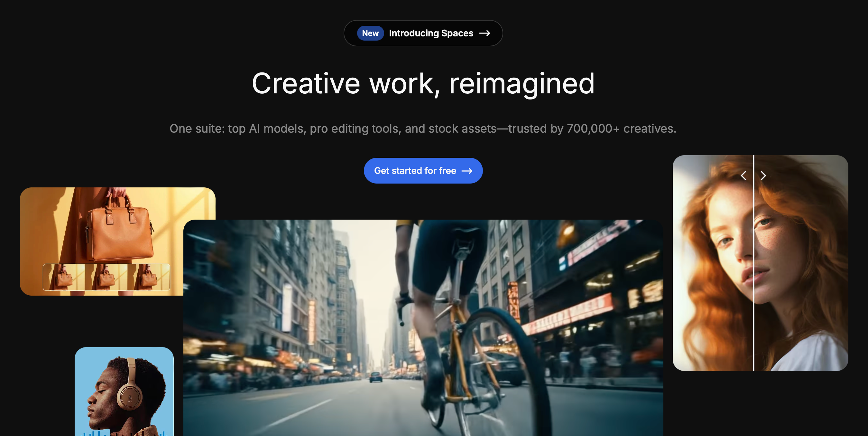
Task: Click the Get started for free button
Action: pos(423,171)
